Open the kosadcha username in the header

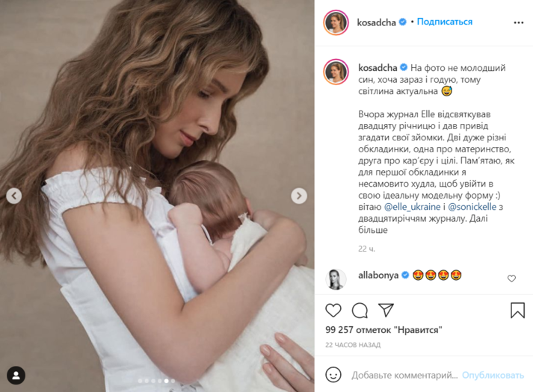tap(376, 22)
